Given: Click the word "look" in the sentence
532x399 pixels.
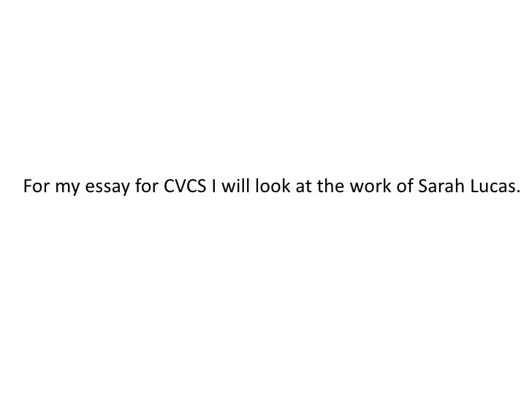Looking at the screenshot, I should coord(273,186).
